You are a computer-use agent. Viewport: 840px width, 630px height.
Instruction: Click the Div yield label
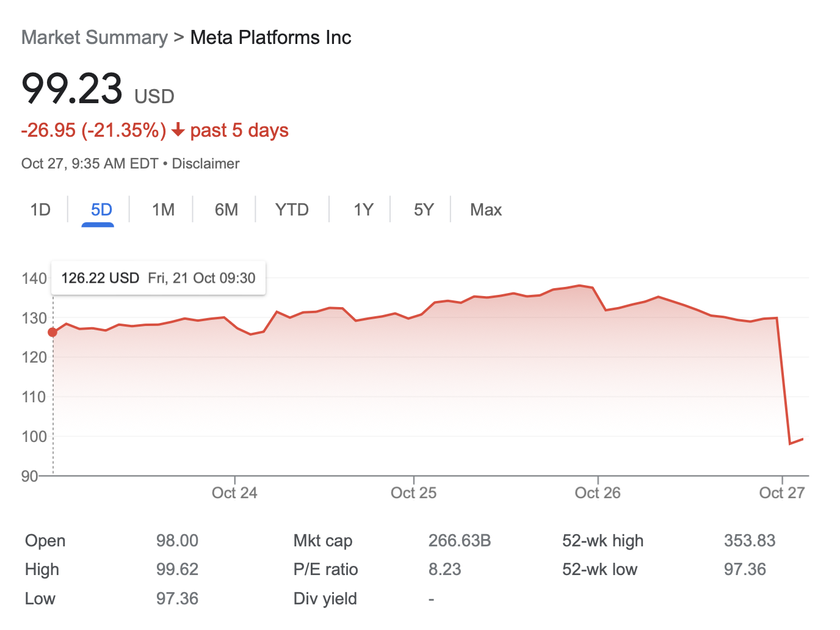point(325,599)
